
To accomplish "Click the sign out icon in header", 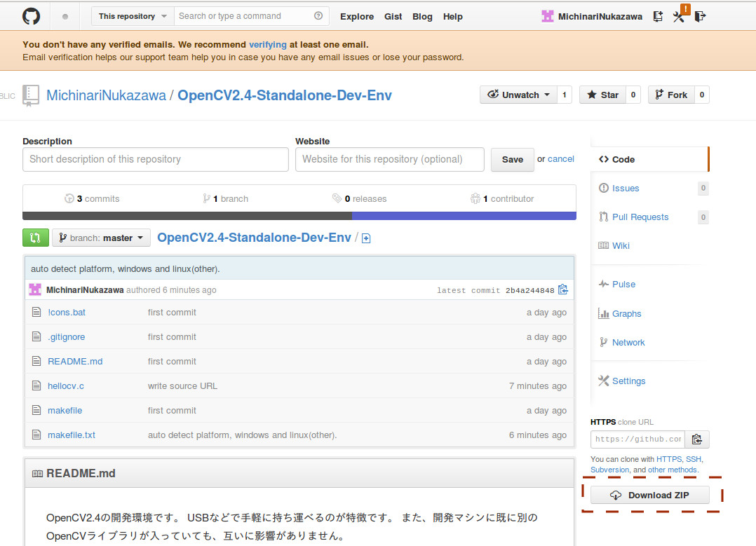I will point(700,16).
